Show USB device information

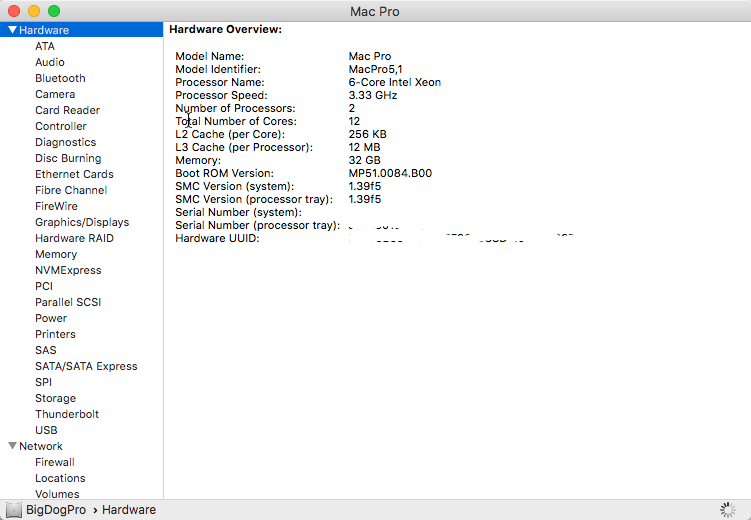point(46,430)
